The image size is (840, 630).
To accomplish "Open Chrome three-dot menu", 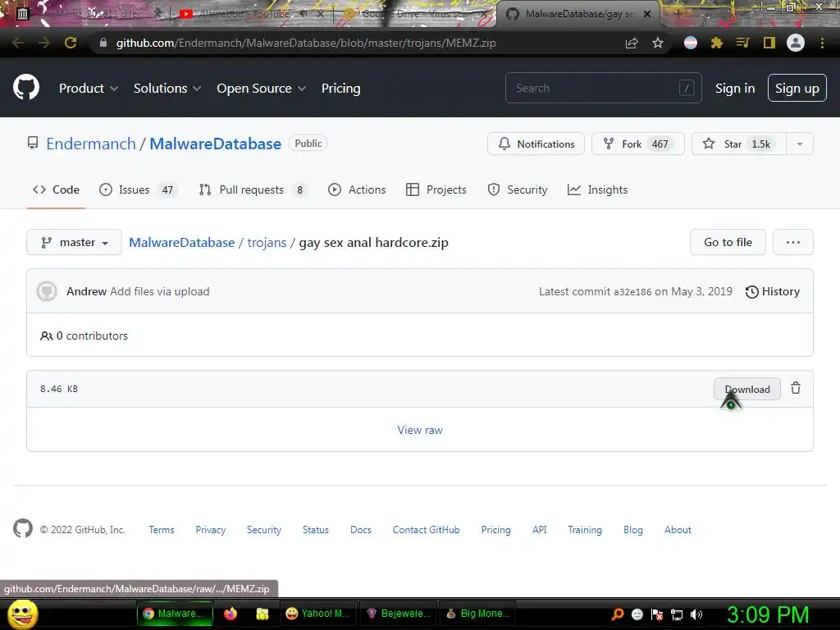I will [822, 43].
